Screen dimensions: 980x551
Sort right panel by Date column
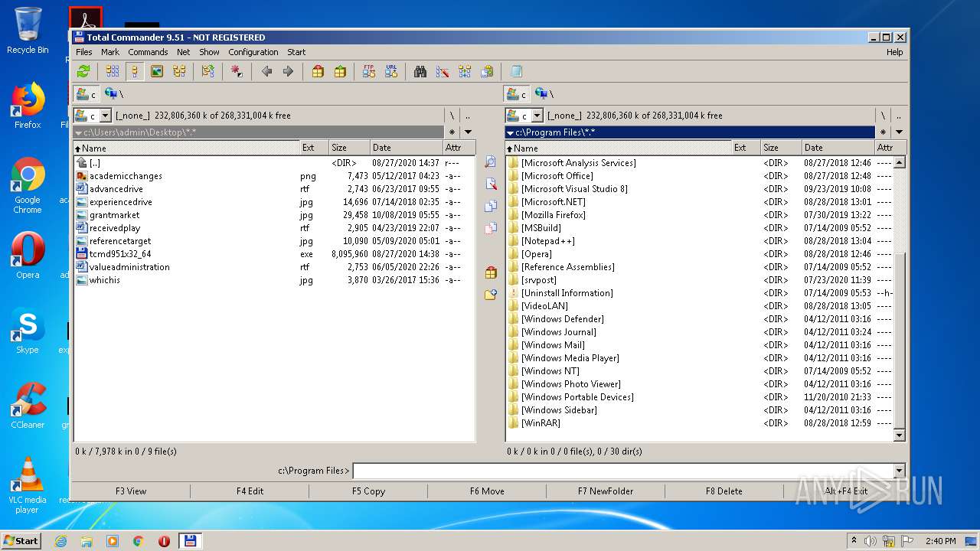[838, 148]
